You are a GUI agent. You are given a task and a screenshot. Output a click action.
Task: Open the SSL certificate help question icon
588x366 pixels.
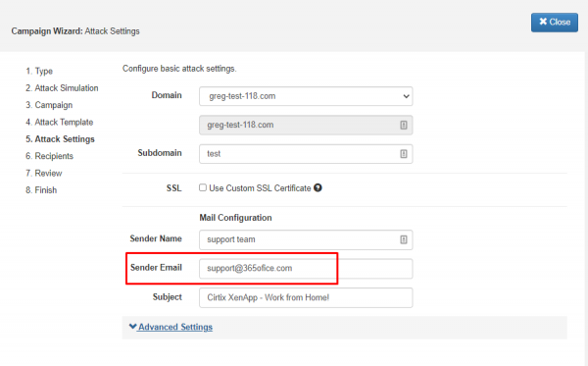click(x=318, y=187)
